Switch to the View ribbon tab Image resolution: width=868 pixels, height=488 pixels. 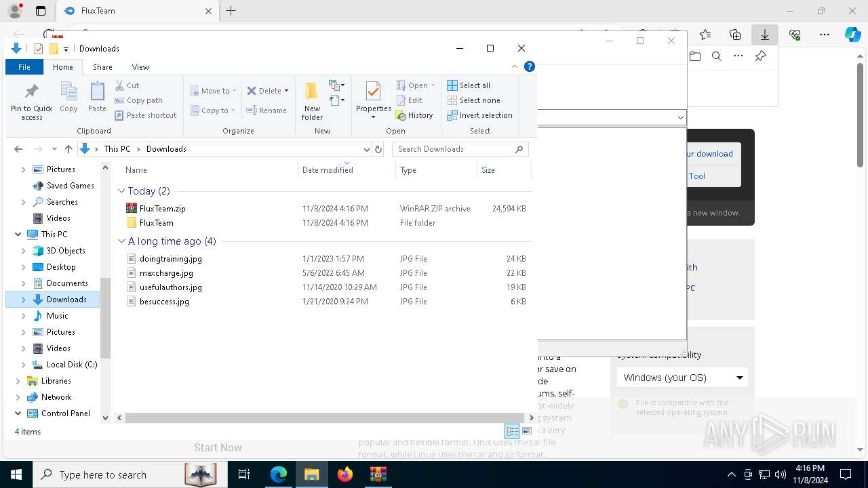(x=140, y=67)
